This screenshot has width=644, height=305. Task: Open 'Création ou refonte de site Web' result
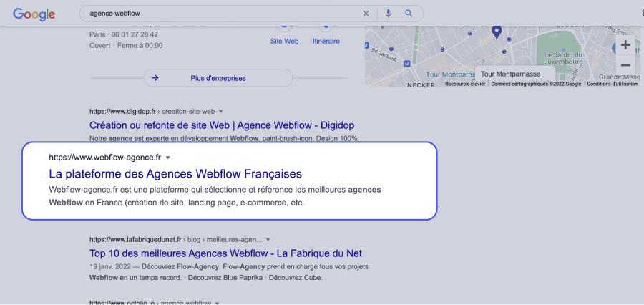(222, 125)
